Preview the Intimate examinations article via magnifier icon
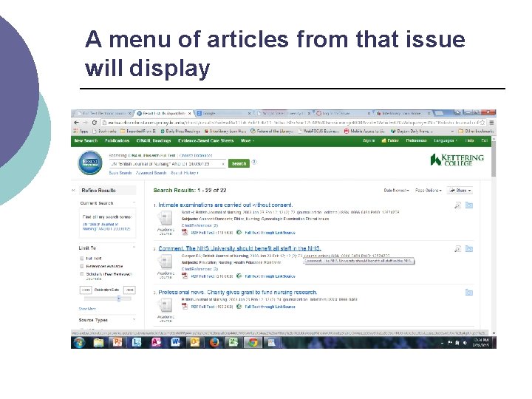The height and width of the screenshot is (399, 532). tap(457, 205)
